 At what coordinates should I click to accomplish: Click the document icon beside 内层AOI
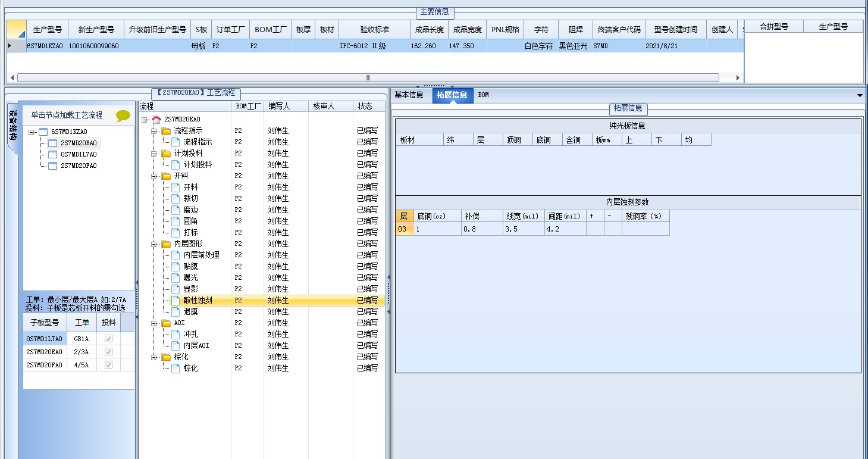(x=176, y=346)
